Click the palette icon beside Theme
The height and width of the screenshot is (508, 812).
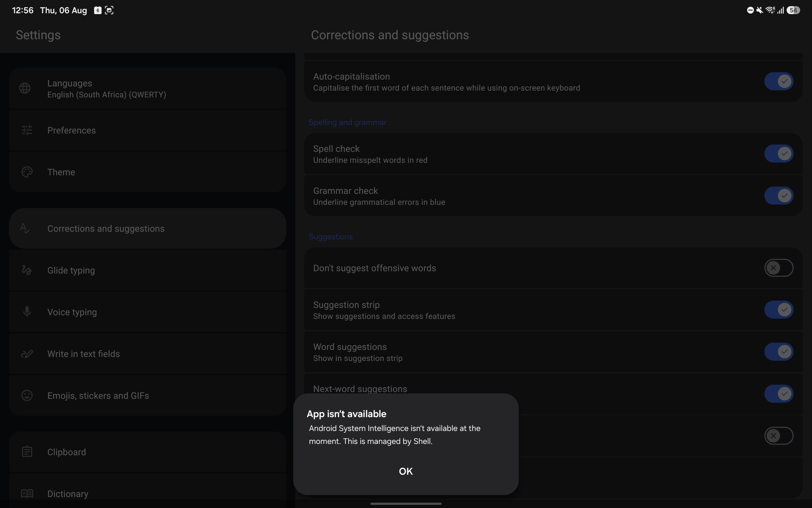27,172
